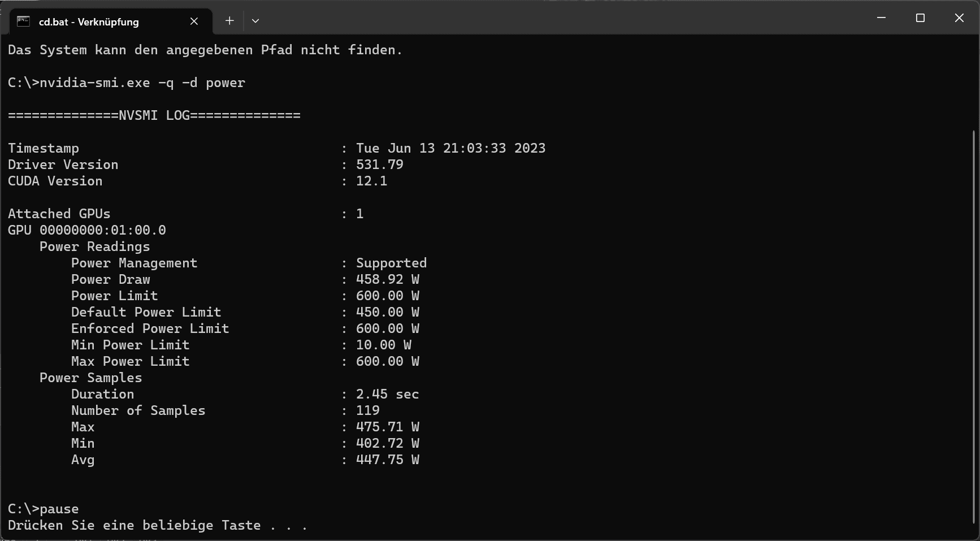Click the driver version value 531.79
980x541 pixels.
380,165
